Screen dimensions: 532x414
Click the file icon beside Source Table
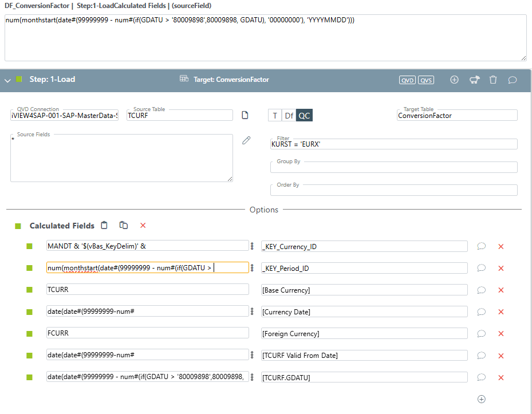point(245,115)
